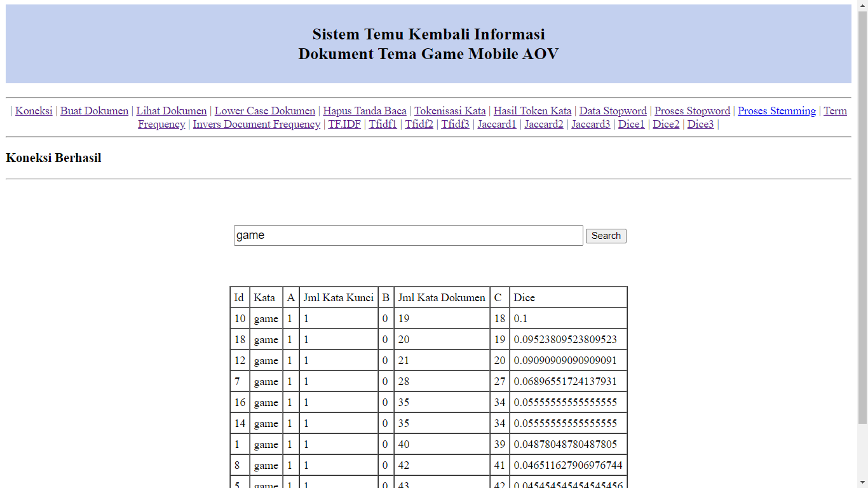Open the Jaccard1 similarity page
This screenshot has width=868, height=488.
coord(497,124)
